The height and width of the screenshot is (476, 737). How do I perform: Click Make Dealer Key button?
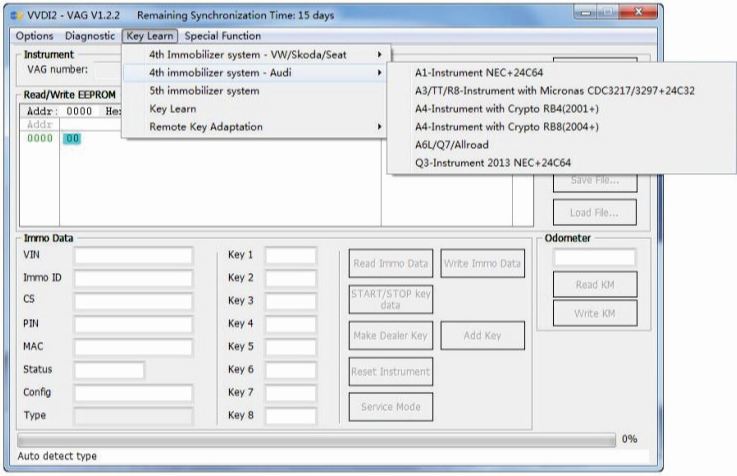pyautogui.click(x=391, y=336)
